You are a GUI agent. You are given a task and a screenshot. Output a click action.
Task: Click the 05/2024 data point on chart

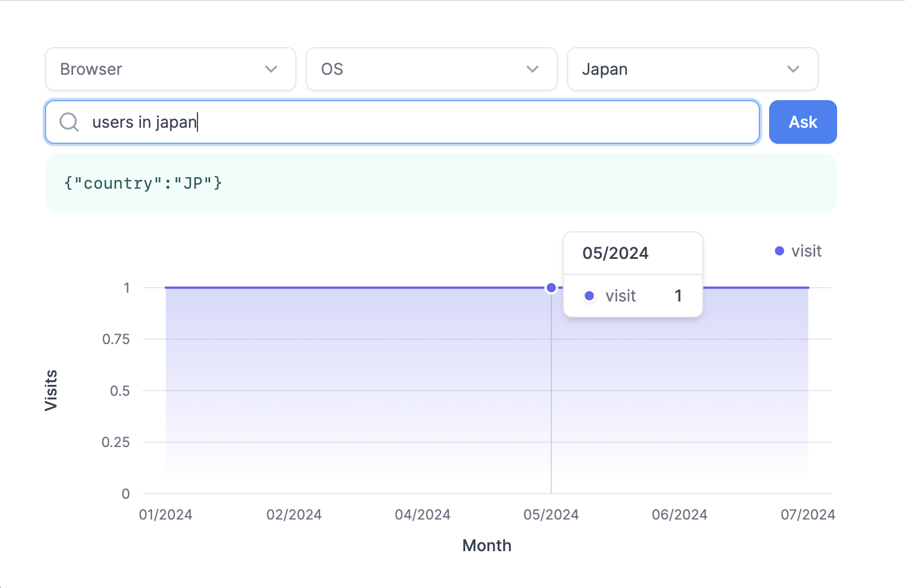(551, 288)
